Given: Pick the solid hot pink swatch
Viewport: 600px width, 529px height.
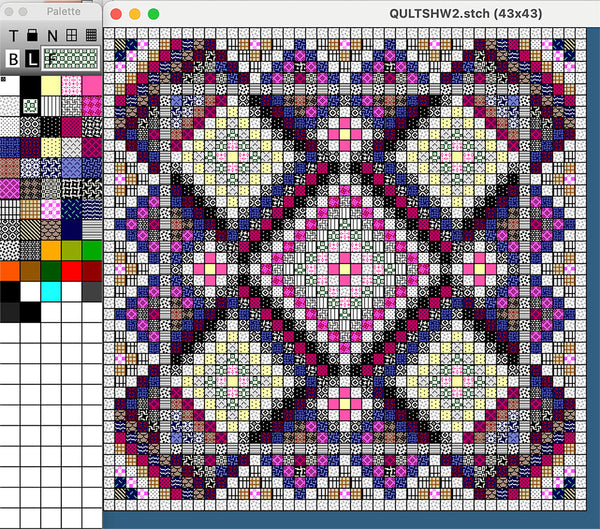Looking at the screenshot, I should pyautogui.click(x=92, y=86).
